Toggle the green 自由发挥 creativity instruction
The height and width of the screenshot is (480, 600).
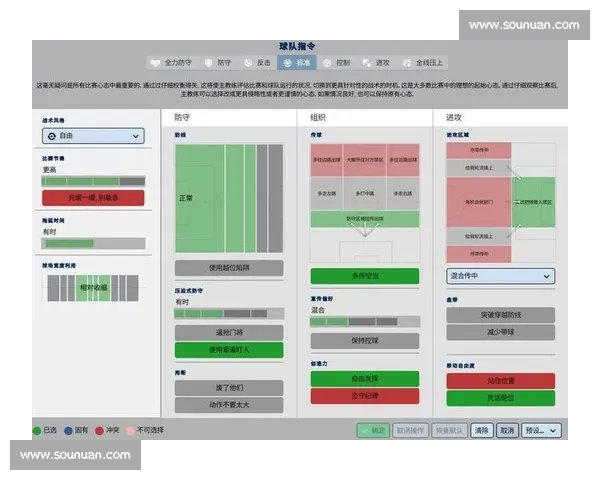point(365,379)
